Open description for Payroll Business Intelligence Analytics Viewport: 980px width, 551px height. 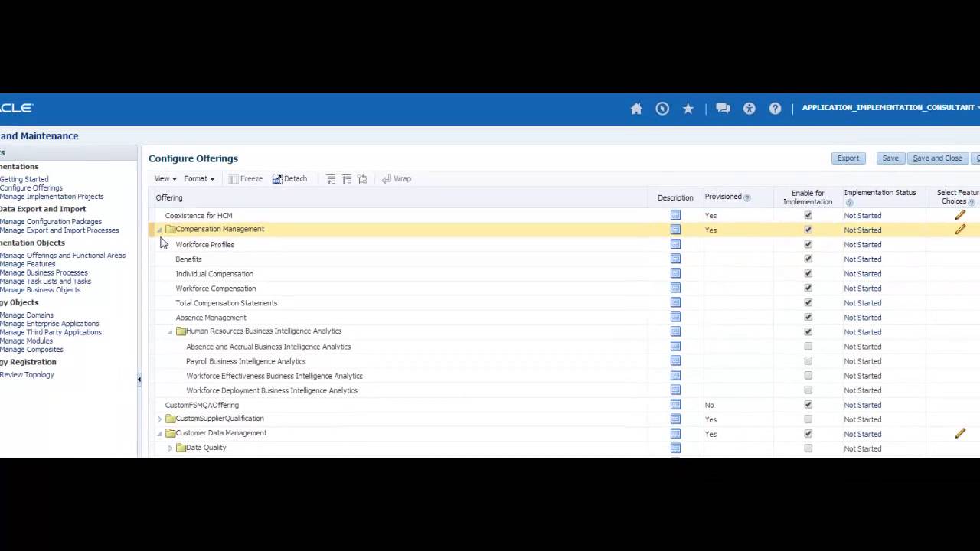[675, 360]
